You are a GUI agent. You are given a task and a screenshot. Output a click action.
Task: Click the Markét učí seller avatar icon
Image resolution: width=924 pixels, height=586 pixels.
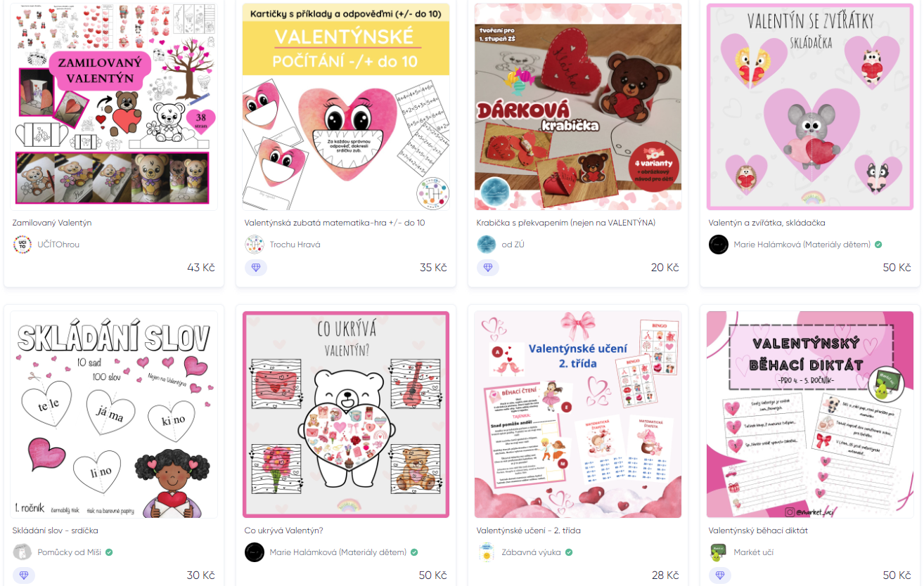[x=719, y=552]
